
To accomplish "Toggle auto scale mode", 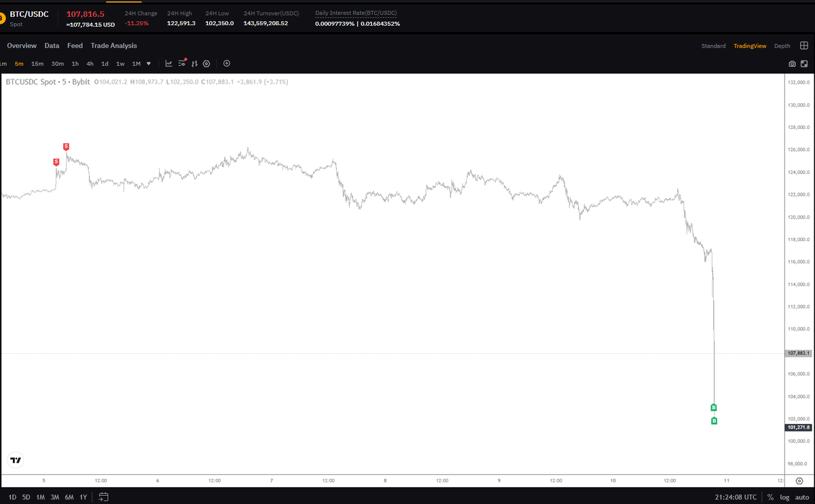I will [801, 497].
